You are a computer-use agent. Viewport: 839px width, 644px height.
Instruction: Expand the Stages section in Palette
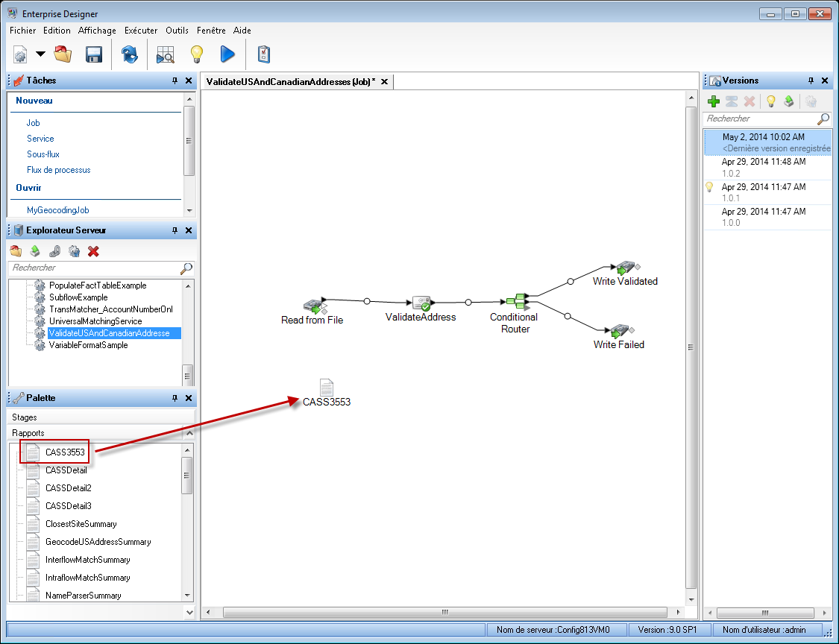[x=25, y=417]
